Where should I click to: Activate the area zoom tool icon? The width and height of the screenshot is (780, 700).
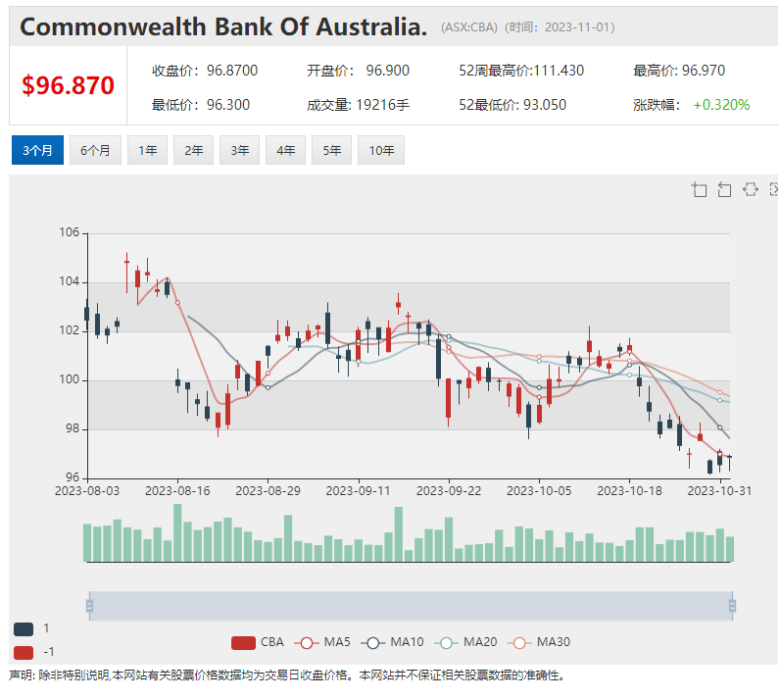pos(699,190)
